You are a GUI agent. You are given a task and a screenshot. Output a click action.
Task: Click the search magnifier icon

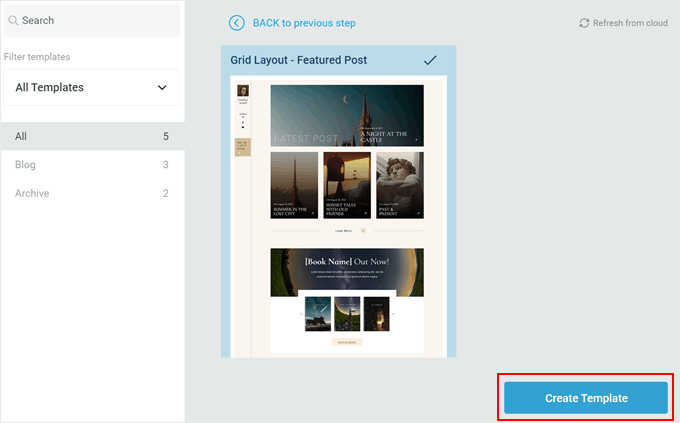click(13, 20)
